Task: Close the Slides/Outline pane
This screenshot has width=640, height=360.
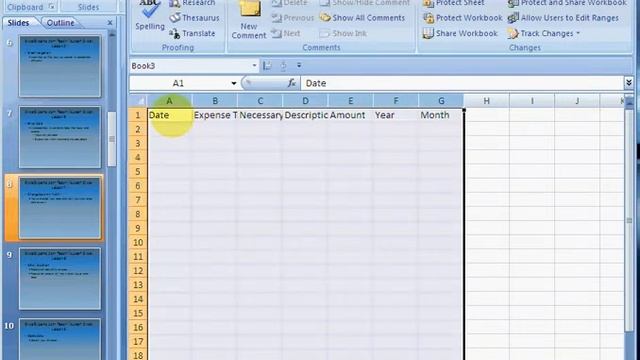Action: pyautogui.click(x=110, y=23)
